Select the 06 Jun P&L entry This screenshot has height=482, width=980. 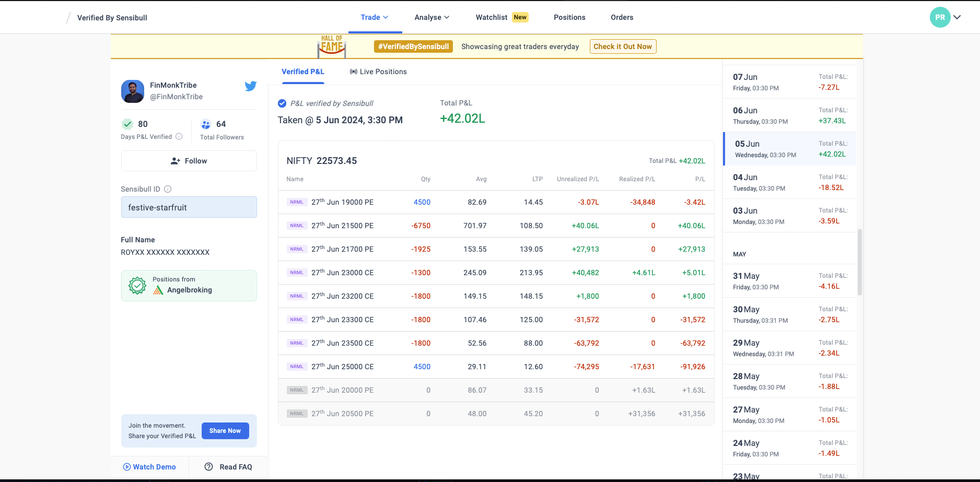789,115
